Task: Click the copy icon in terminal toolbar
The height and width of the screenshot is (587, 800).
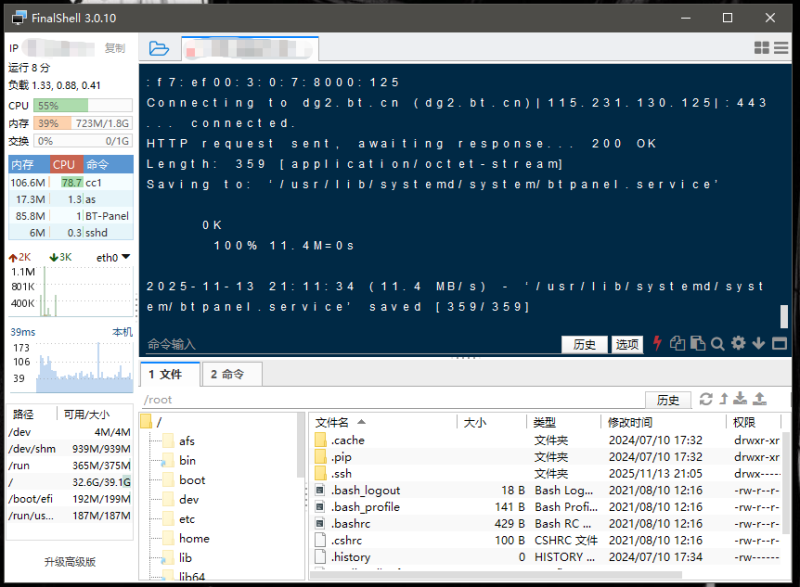Action: click(x=678, y=344)
